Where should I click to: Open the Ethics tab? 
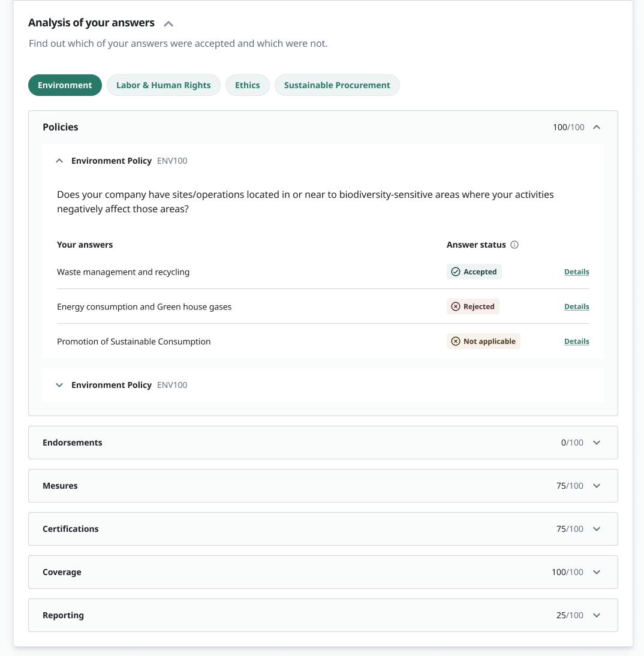pyautogui.click(x=247, y=85)
